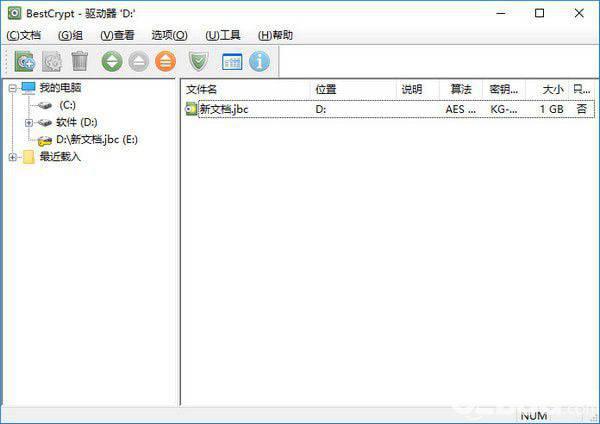Viewport: 600px width, 424px height.
Task: Click the grayed container properties toolbar icon
Action: [52, 61]
